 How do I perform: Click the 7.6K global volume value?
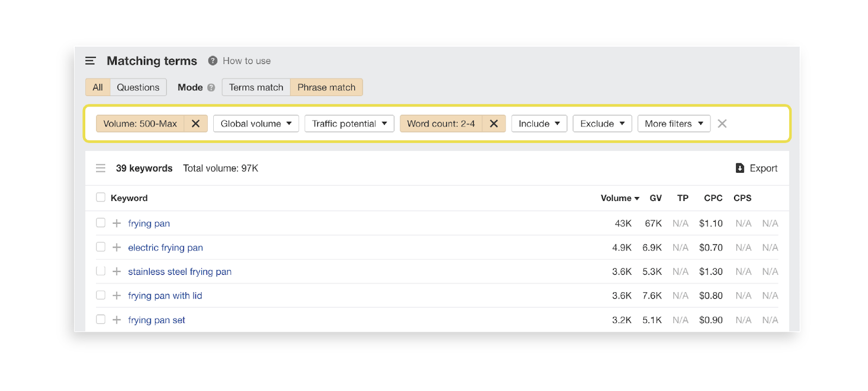pos(652,296)
